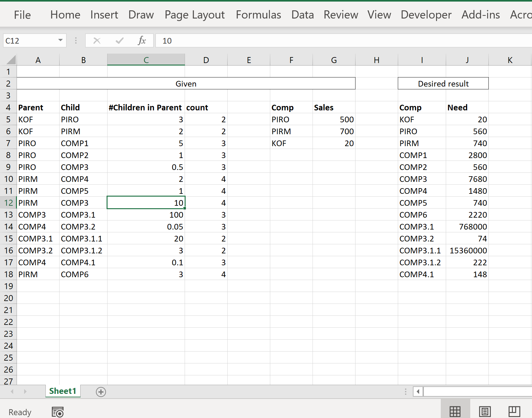This screenshot has width=532, height=418.
Task: Open the Home ribbon tab
Action: [x=65, y=15]
